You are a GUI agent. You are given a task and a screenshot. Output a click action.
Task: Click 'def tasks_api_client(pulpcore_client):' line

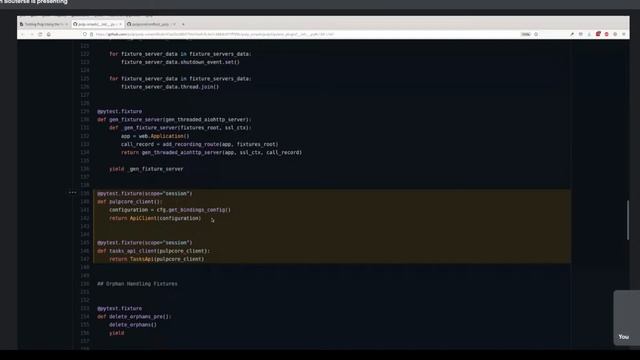(x=153, y=251)
